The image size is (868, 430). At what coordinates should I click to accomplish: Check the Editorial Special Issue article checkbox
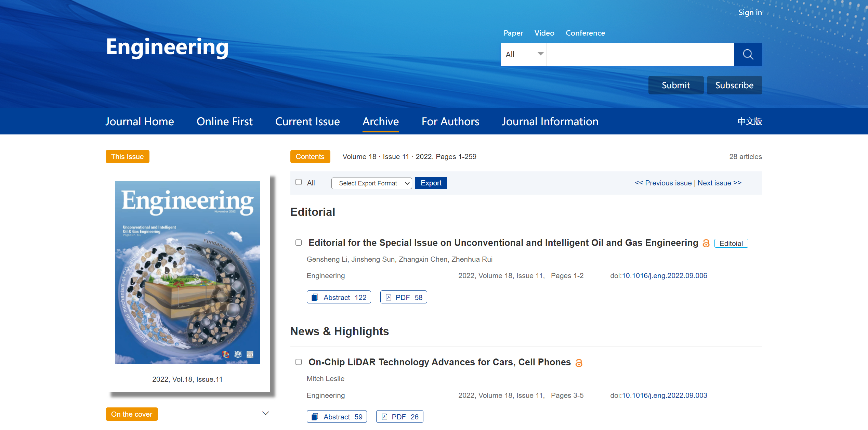pyautogui.click(x=299, y=243)
